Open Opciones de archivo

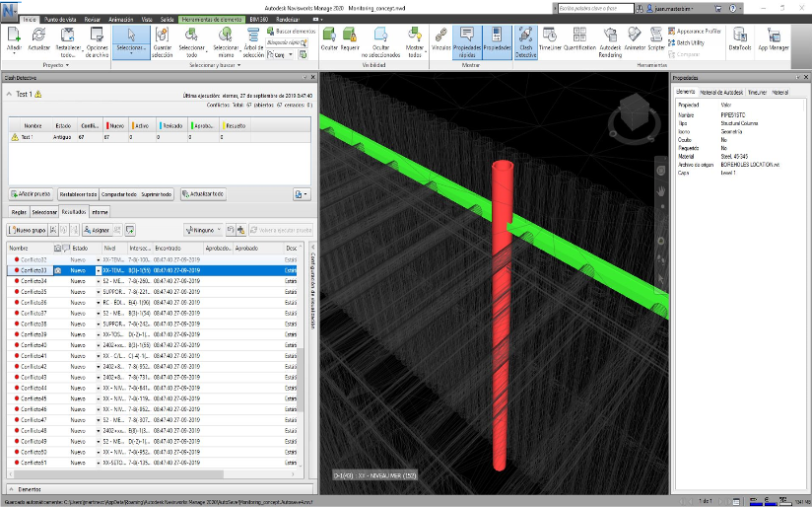(97, 41)
